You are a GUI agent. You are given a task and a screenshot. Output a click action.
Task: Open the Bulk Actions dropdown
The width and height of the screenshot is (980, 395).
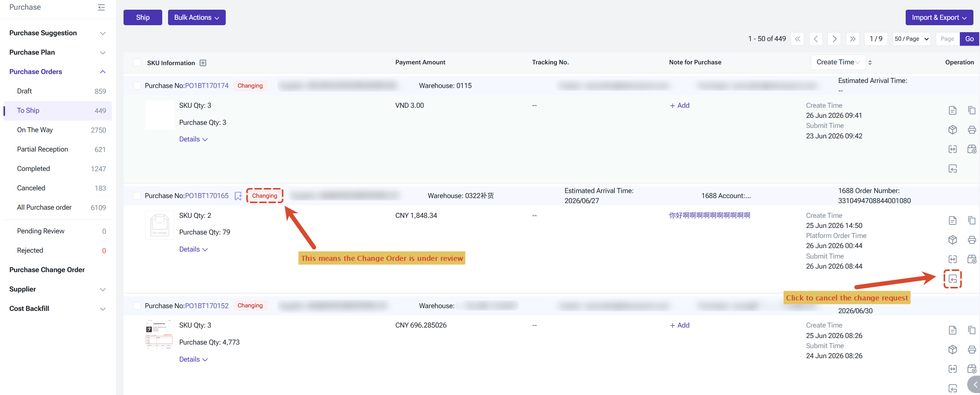(197, 17)
